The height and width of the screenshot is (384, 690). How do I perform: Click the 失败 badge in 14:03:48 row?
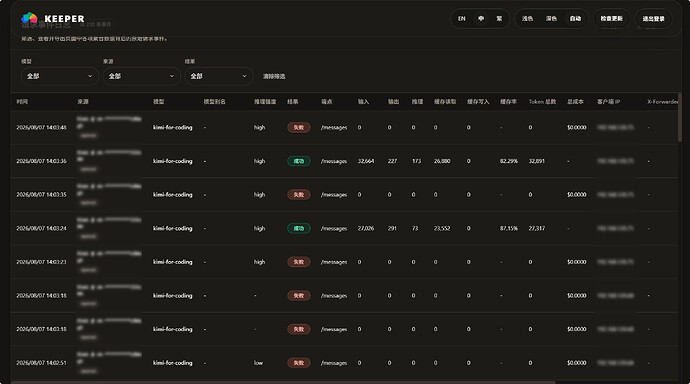(299, 128)
